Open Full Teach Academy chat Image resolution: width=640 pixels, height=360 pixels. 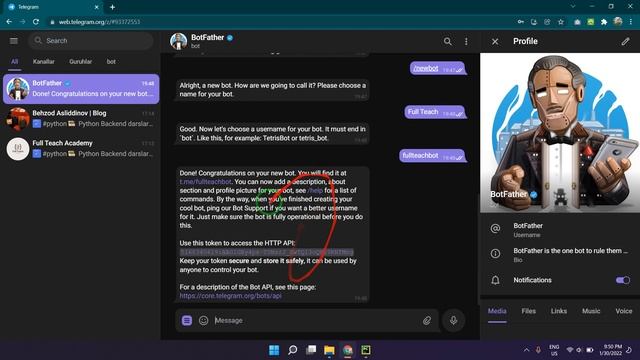click(x=81, y=149)
